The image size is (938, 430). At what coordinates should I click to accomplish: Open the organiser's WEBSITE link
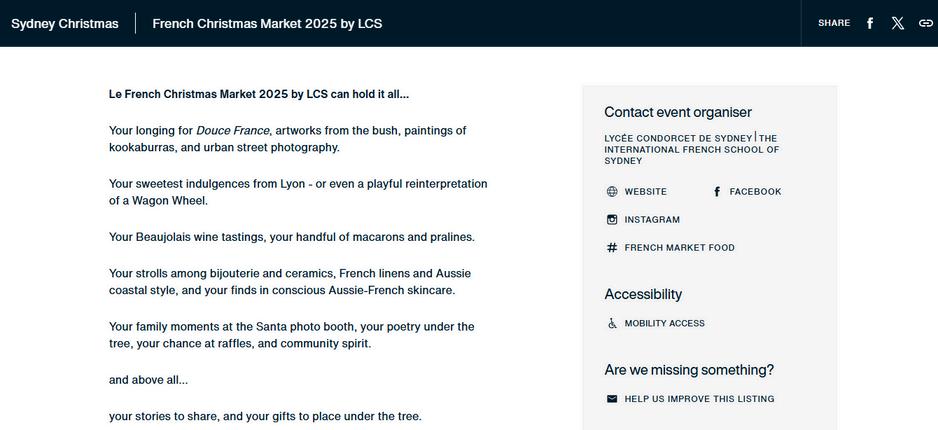645,192
